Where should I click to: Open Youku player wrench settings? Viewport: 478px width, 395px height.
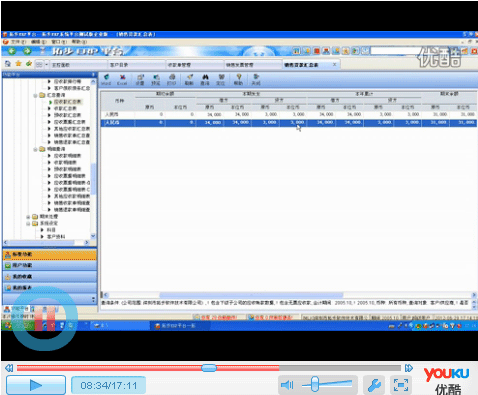pos(374,385)
